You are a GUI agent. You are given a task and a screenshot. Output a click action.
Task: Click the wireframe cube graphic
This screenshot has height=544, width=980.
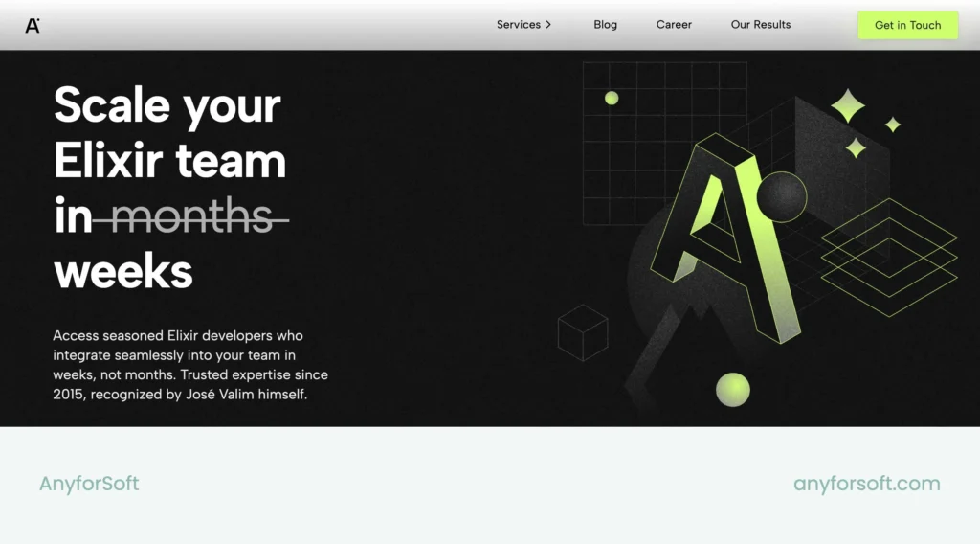[x=583, y=332]
